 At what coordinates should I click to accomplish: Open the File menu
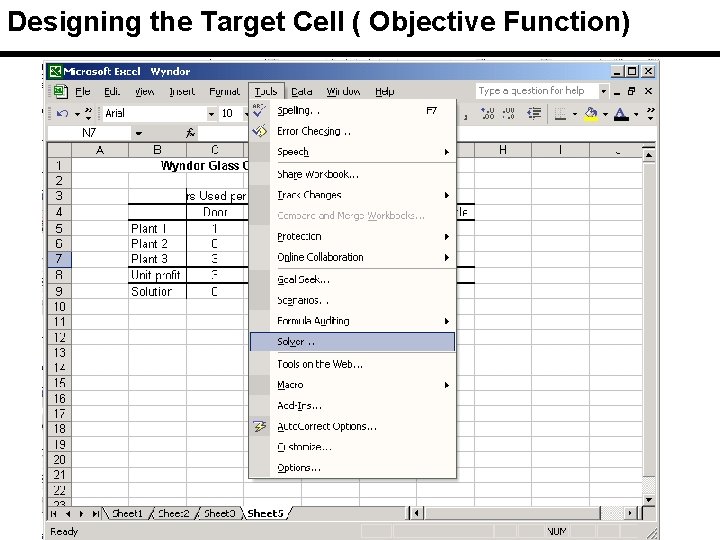coord(83,92)
